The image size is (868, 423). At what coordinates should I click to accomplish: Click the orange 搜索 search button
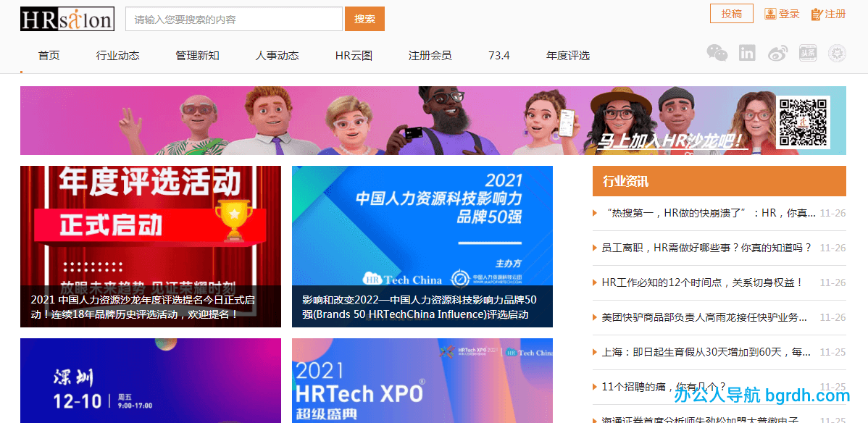pyautogui.click(x=364, y=19)
